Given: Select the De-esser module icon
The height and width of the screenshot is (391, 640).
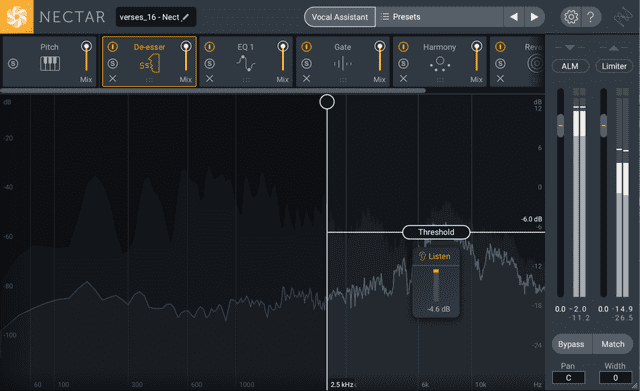Looking at the screenshot, I should click(x=149, y=64).
